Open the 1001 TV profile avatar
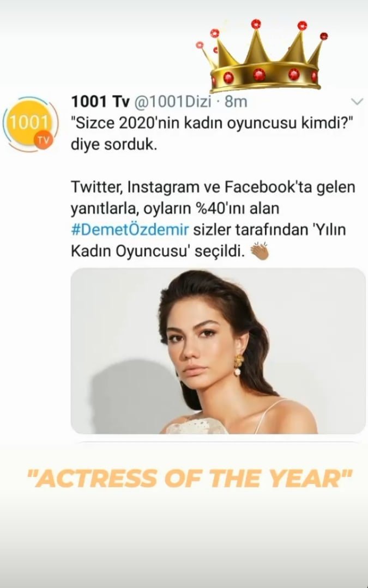Screen dimensions: 368x588 coord(31,123)
